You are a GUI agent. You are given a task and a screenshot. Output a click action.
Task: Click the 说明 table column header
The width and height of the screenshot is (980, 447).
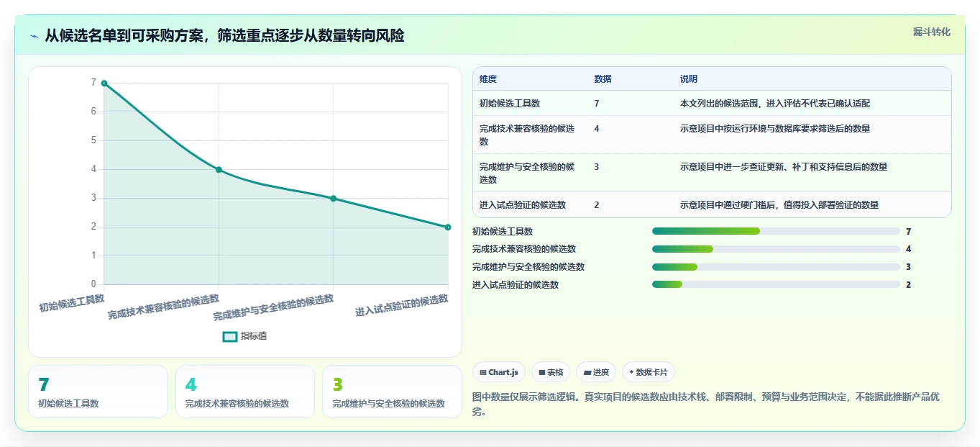click(689, 79)
